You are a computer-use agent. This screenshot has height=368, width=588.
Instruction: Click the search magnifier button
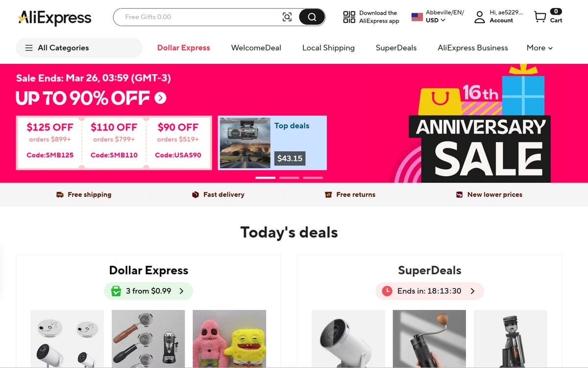pyautogui.click(x=312, y=17)
